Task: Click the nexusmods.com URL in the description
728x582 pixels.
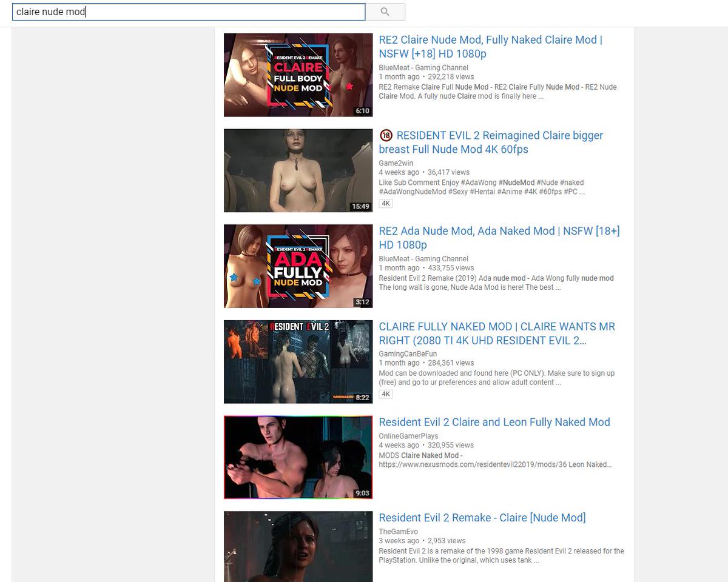Action: 495,465
